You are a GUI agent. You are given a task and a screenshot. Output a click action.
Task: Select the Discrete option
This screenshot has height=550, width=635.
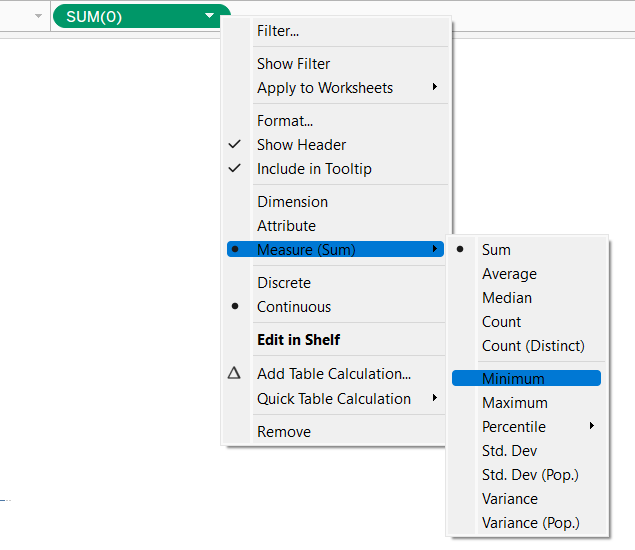[284, 283]
